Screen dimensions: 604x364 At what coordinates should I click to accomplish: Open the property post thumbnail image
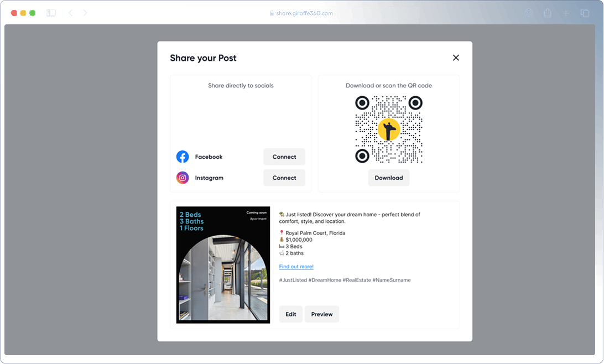point(223,265)
